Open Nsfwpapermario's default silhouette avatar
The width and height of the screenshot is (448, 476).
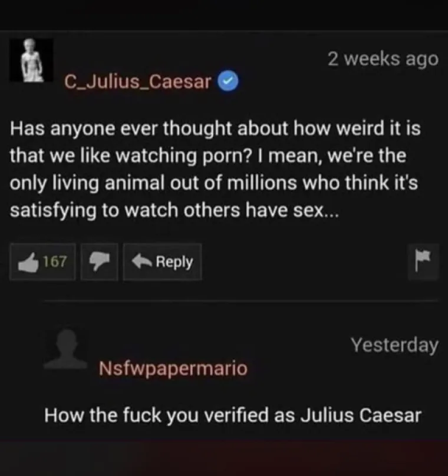click(66, 349)
